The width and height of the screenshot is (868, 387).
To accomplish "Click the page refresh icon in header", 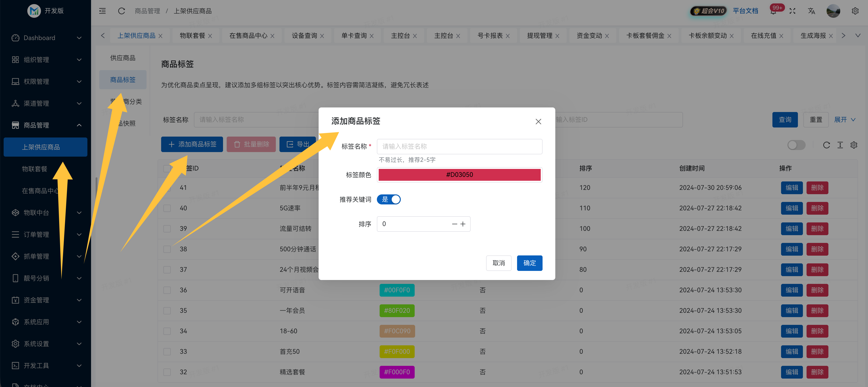I will pyautogui.click(x=121, y=11).
